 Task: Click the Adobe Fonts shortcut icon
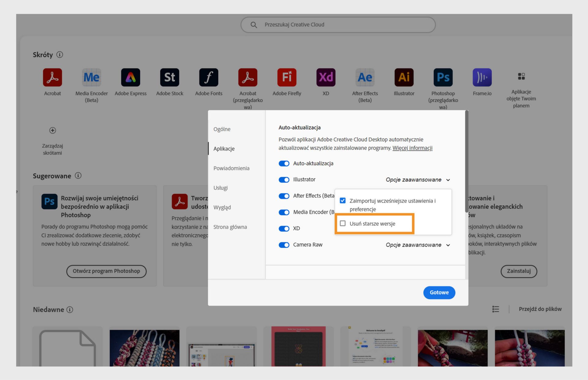209,77
